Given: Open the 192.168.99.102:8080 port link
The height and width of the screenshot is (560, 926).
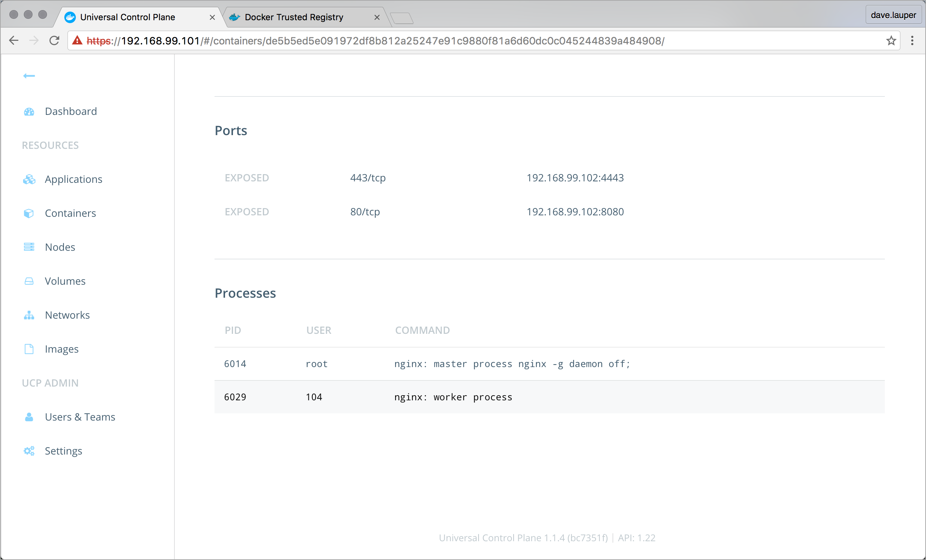Looking at the screenshot, I should [575, 212].
